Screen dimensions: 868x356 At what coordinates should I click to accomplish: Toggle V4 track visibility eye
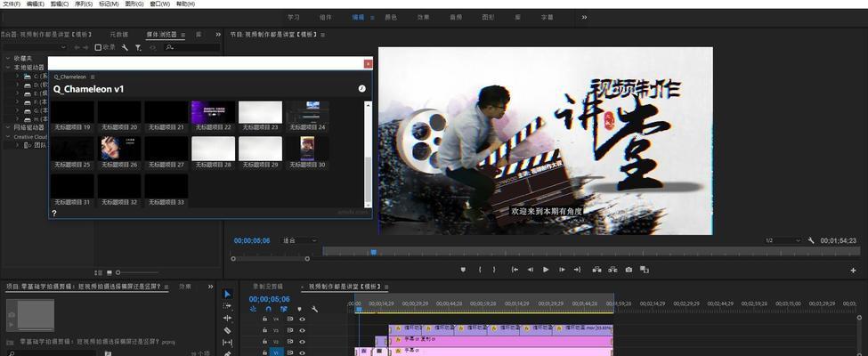(303, 320)
